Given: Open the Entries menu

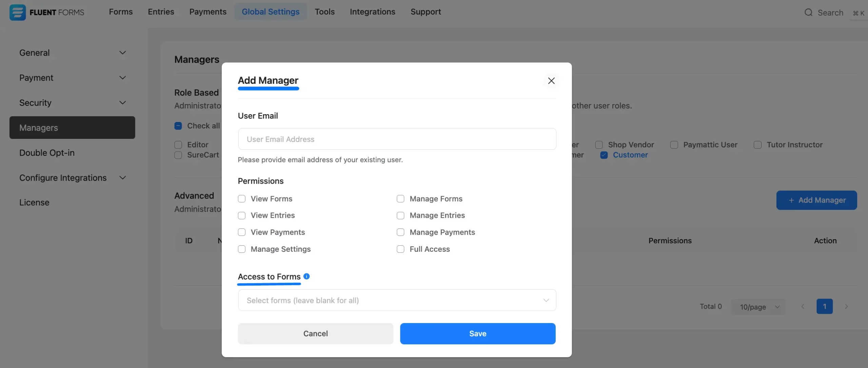Looking at the screenshot, I should [161, 12].
